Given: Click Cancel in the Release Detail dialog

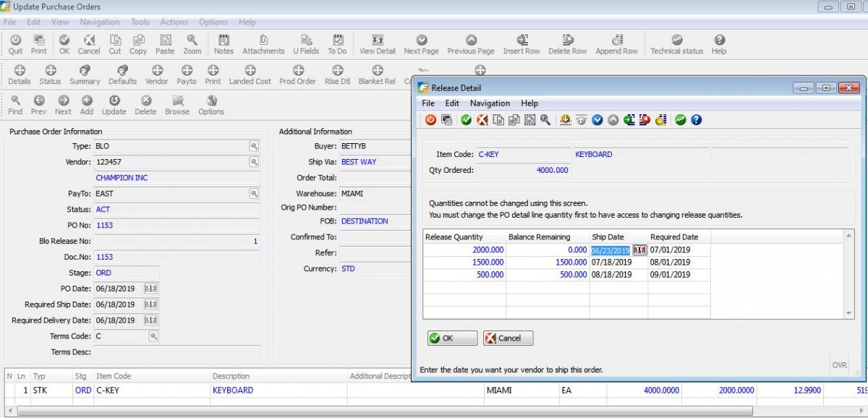Looking at the screenshot, I should pos(508,338).
